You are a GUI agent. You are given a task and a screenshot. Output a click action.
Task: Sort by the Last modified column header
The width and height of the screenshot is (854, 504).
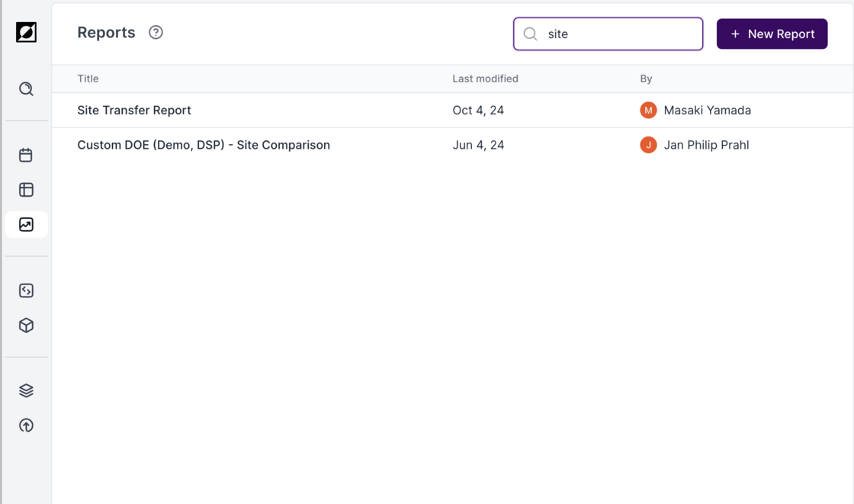pyautogui.click(x=485, y=79)
